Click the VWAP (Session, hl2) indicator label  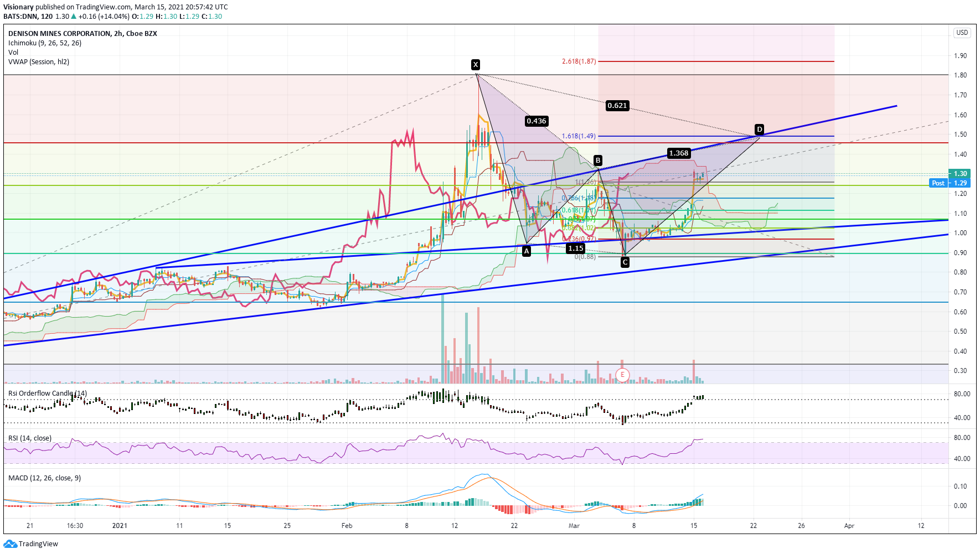(x=39, y=62)
